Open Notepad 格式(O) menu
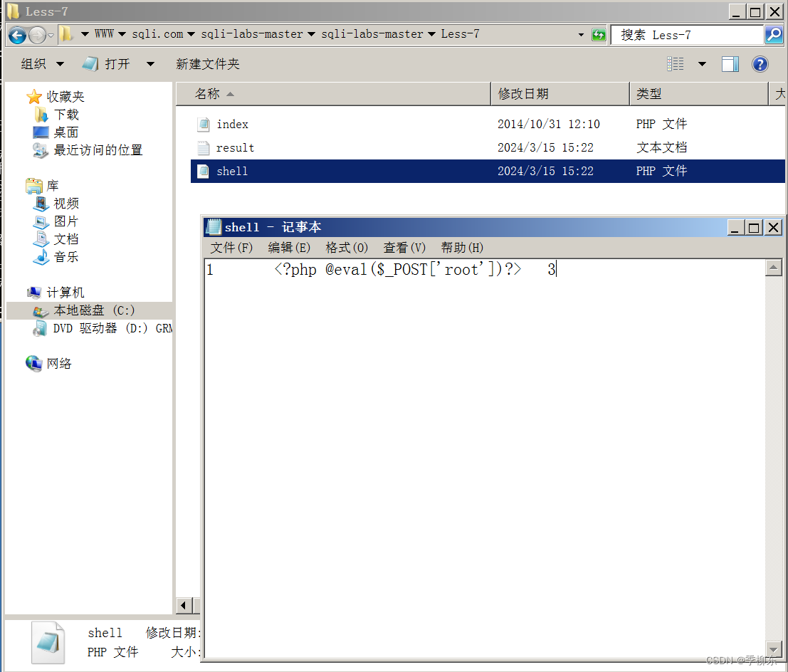788x672 pixels. click(347, 248)
